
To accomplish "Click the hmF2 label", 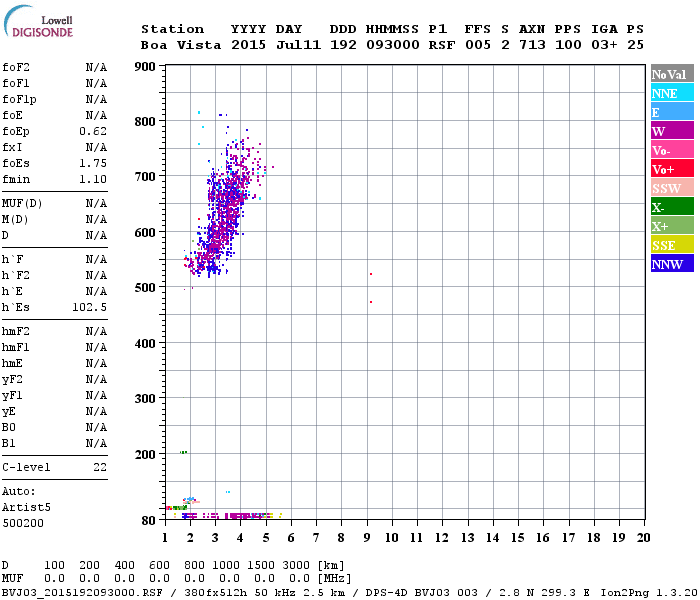I will (16, 331).
